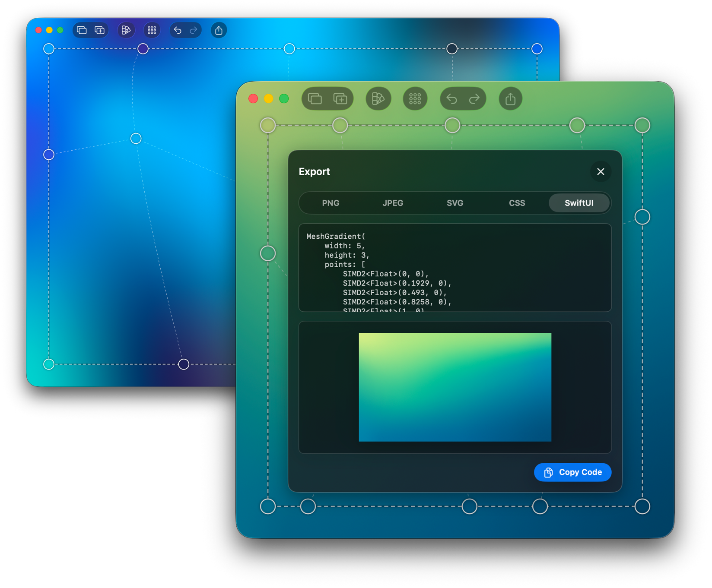The image size is (712, 588).
Task: Copy the generated code with Copy Code
Action: click(x=572, y=472)
